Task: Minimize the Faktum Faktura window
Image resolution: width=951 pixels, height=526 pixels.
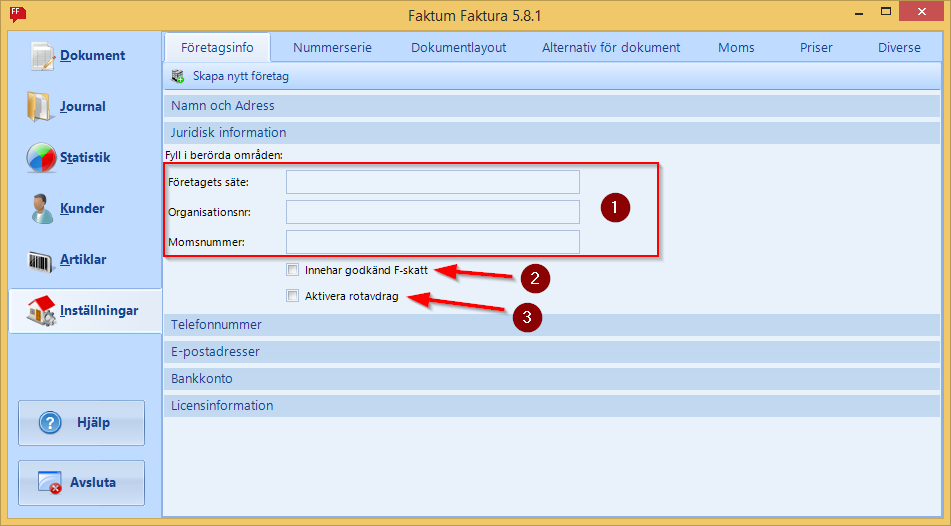Action: tap(859, 13)
